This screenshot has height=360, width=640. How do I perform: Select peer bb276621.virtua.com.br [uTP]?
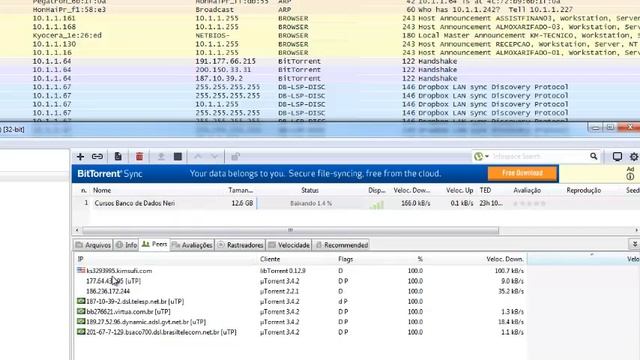[x=128, y=312]
